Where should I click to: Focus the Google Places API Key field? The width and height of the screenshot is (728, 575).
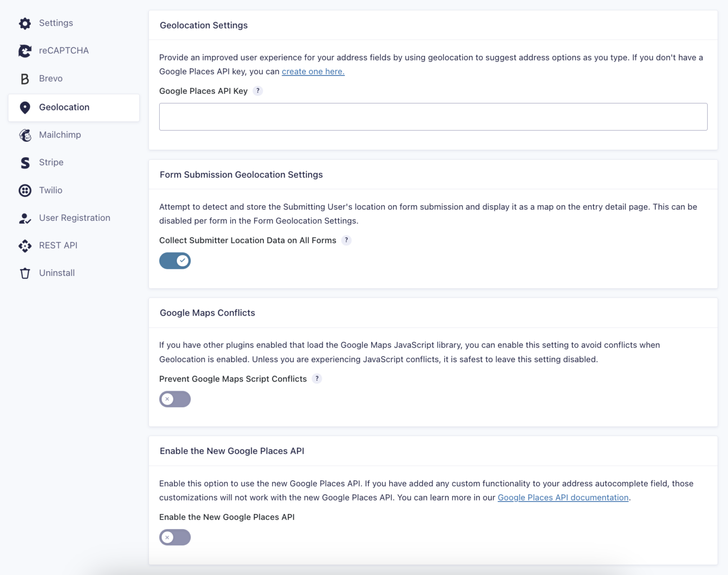433,117
